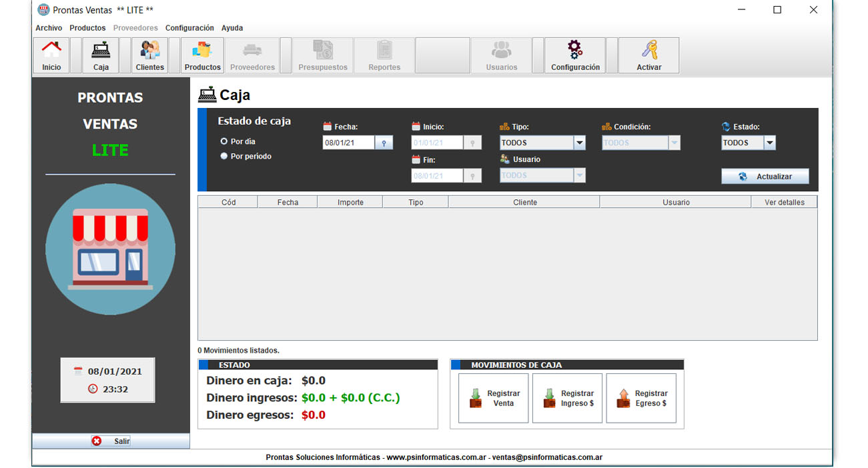Screen dimensions: 868x468
Task: Click green Dinero ingresos amount
Action: click(x=351, y=398)
